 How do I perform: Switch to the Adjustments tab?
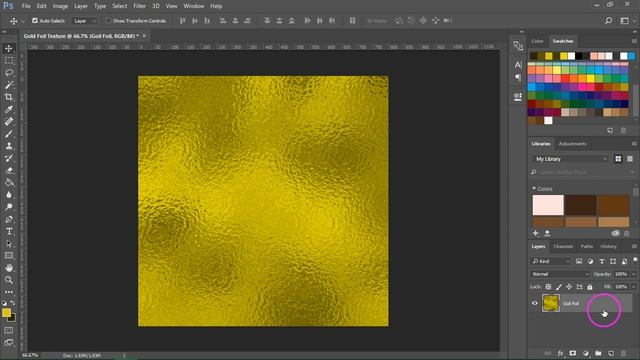click(572, 144)
